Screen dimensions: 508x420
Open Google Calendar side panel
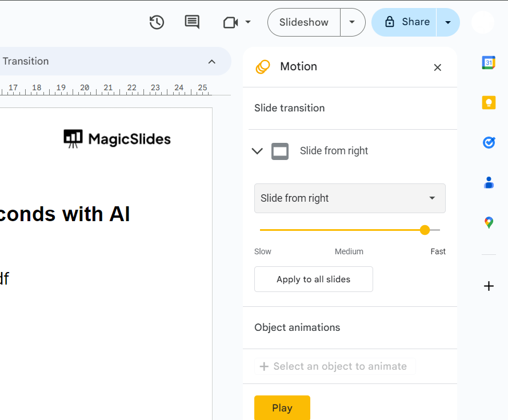coord(489,63)
